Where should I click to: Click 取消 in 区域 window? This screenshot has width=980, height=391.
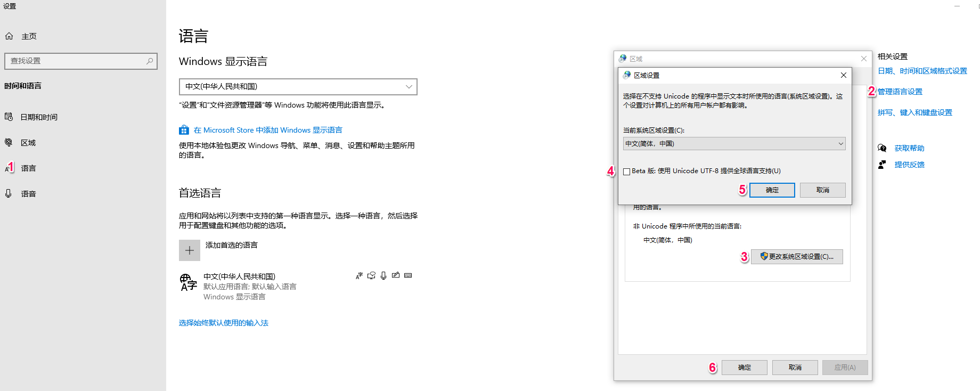(795, 368)
